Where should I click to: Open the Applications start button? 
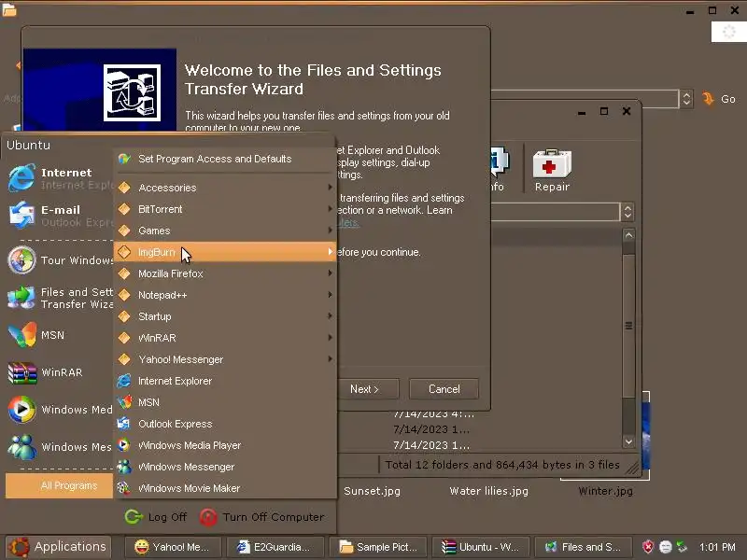(x=58, y=547)
